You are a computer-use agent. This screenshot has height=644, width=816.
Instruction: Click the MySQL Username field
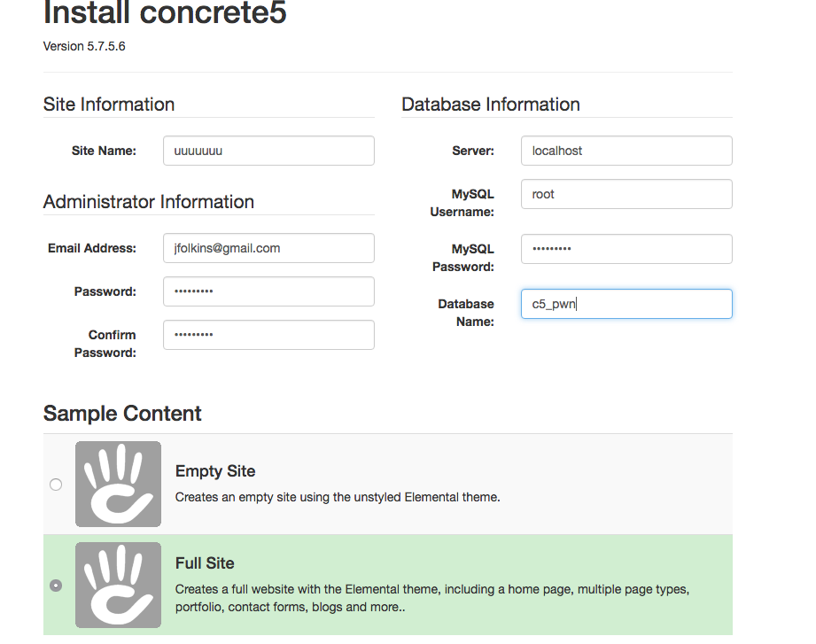point(626,194)
